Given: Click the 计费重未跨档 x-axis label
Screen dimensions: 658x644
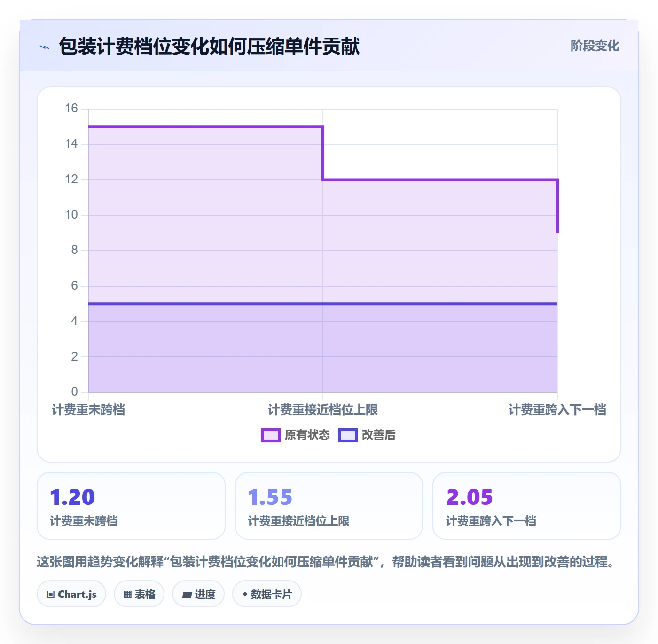Looking at the screenshot, I should click(88, 410).
